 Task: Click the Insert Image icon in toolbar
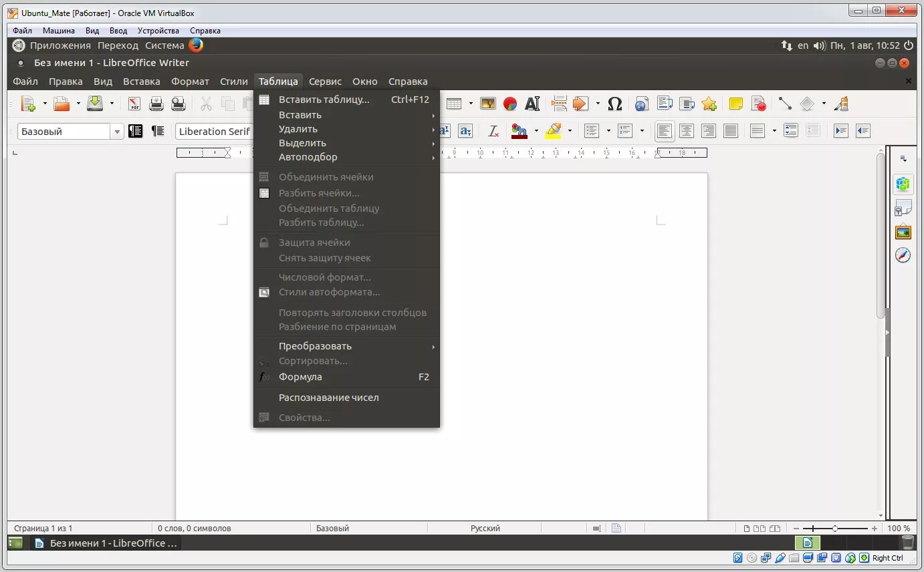click(488, 104)
